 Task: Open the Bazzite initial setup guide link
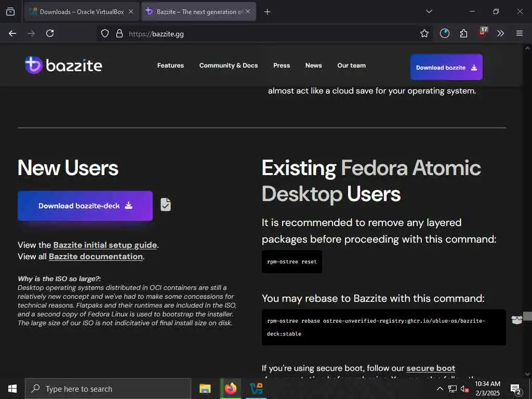105,245
